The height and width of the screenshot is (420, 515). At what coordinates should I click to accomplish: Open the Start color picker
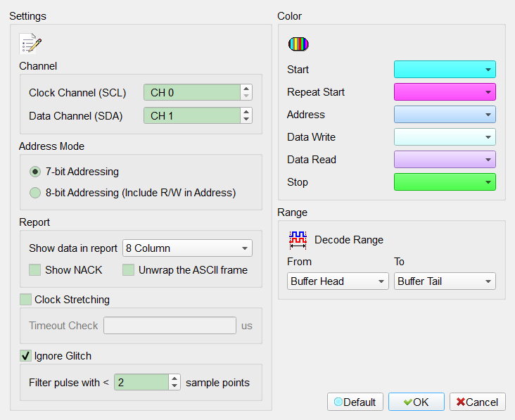click(445, 69)
